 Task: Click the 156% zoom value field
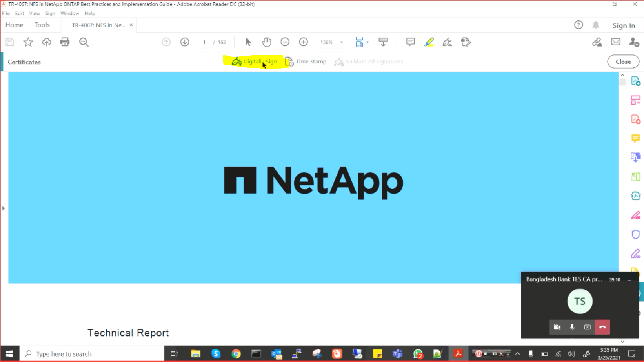(326, 42)
